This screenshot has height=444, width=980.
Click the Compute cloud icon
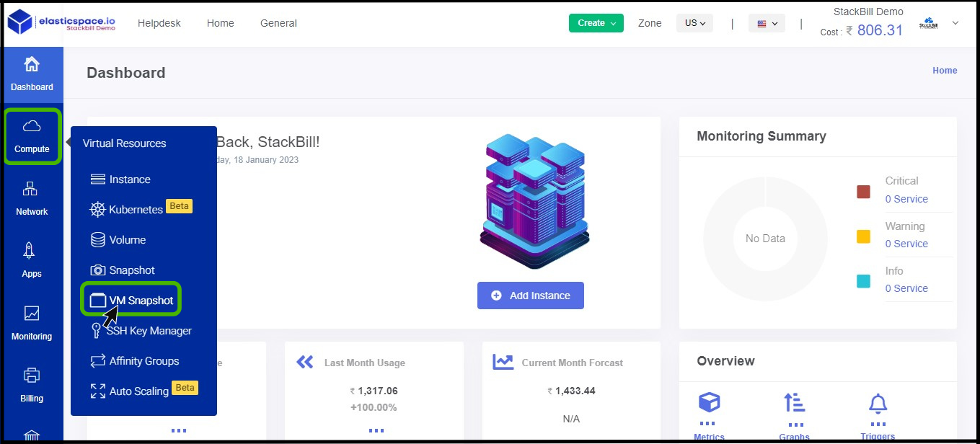coord(32,128)
